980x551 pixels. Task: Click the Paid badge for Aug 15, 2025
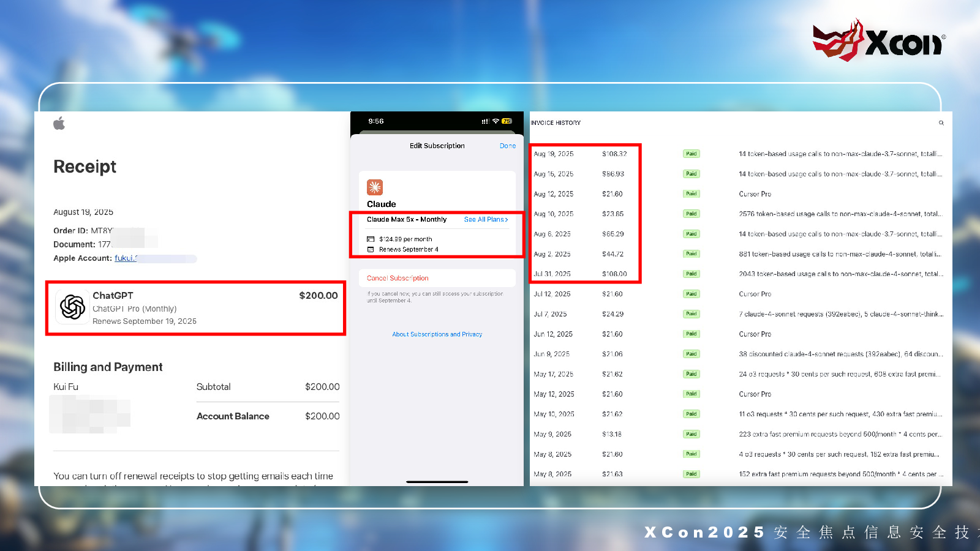tap(692, 174)
